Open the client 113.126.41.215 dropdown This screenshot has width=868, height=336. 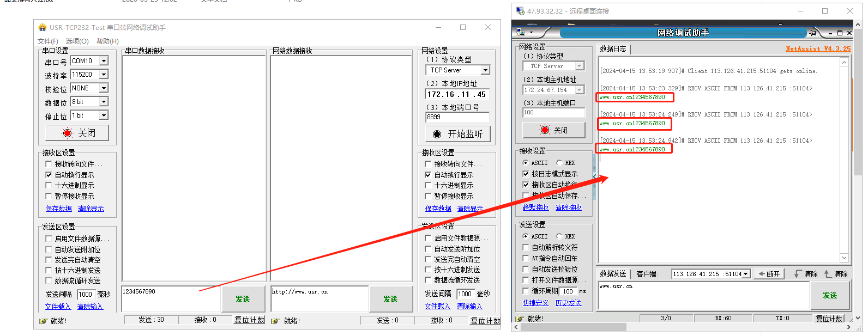tap(746, 274)
